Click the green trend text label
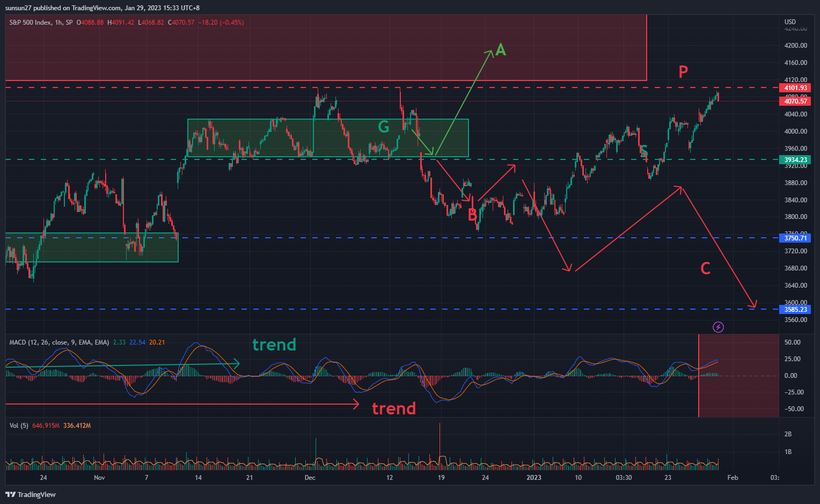The height and width of the screenshot is (504, 820). pyautogui.click(x=274, y=345)
